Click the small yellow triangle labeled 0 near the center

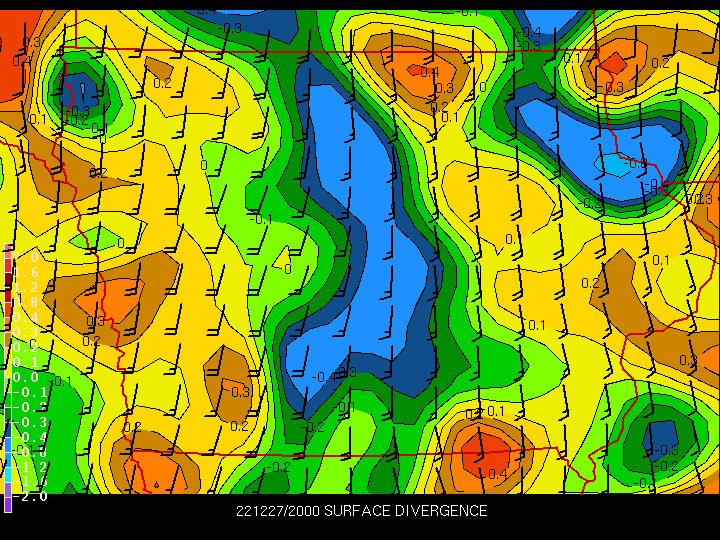click(x=282, y=259)
